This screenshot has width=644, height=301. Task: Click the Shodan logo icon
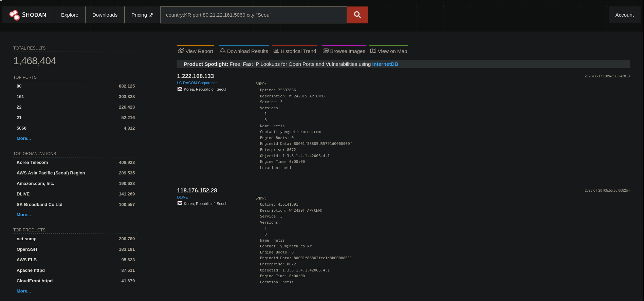coord(14,15)
